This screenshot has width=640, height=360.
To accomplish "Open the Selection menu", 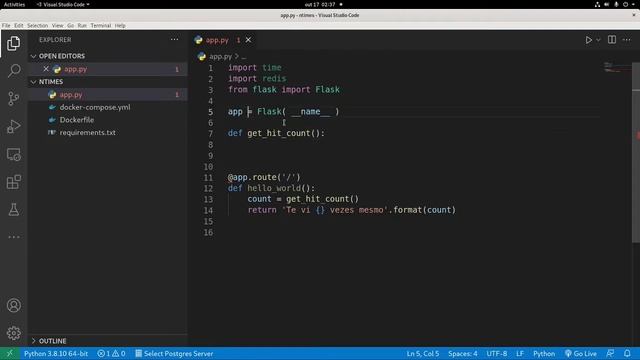I will 38,25.
